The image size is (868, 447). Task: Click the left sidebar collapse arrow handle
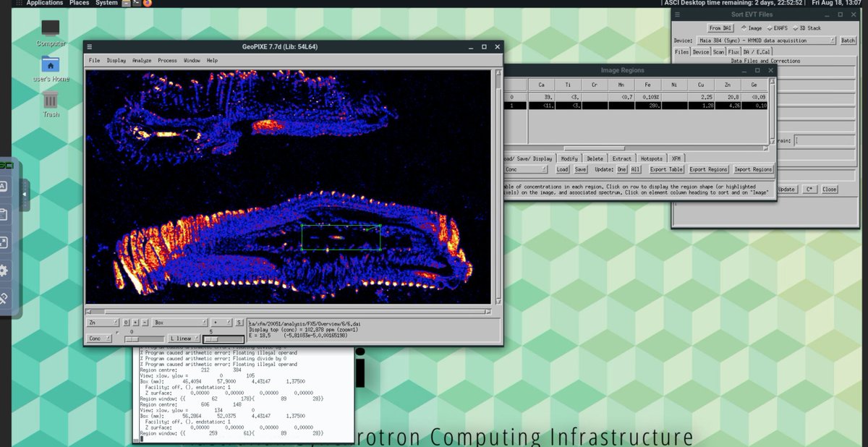[25, 195]
